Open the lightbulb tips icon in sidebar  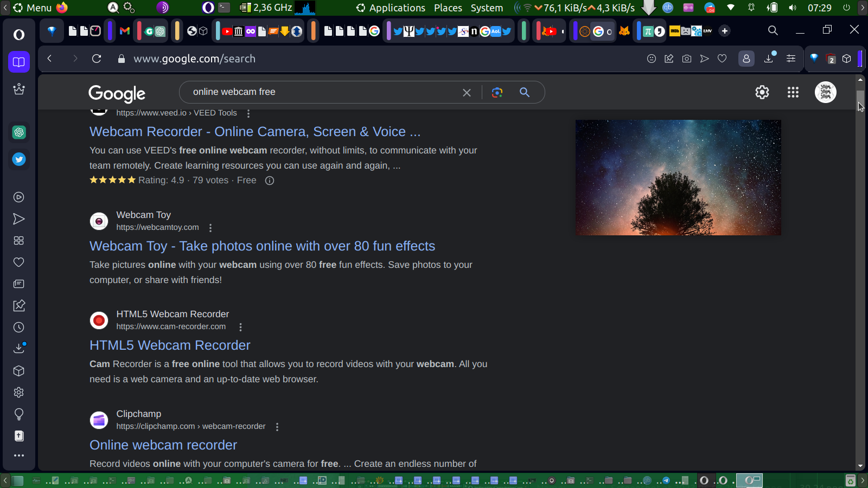coord(19,414)
